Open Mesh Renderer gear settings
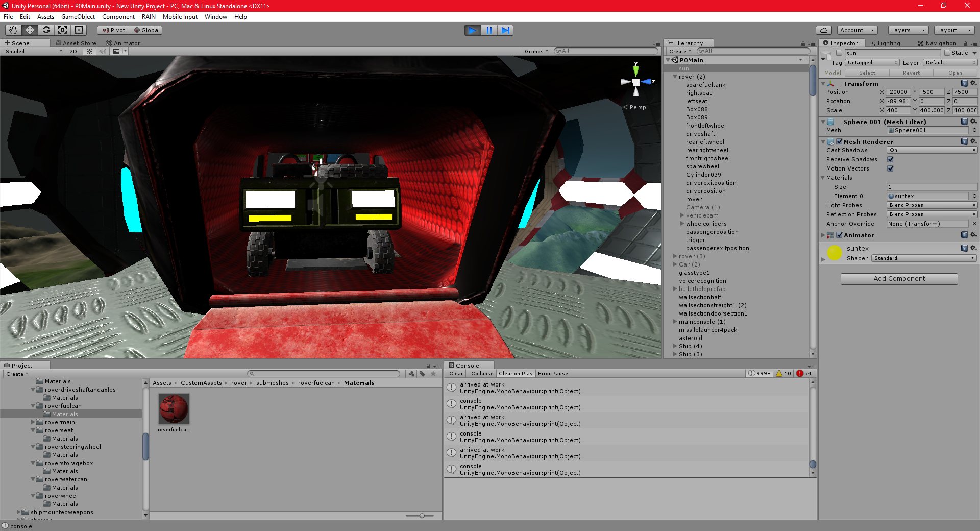This screenshot has height=531, width=980. 973,141
